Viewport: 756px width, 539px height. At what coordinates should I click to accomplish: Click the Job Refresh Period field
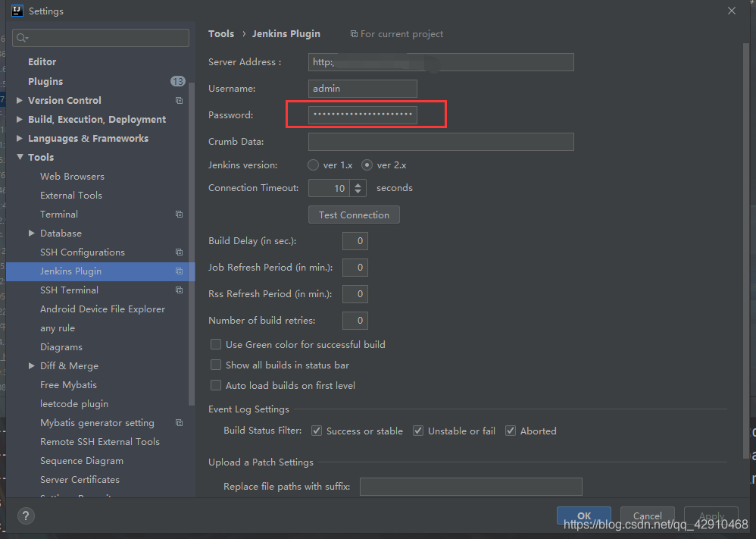point(355,268)
